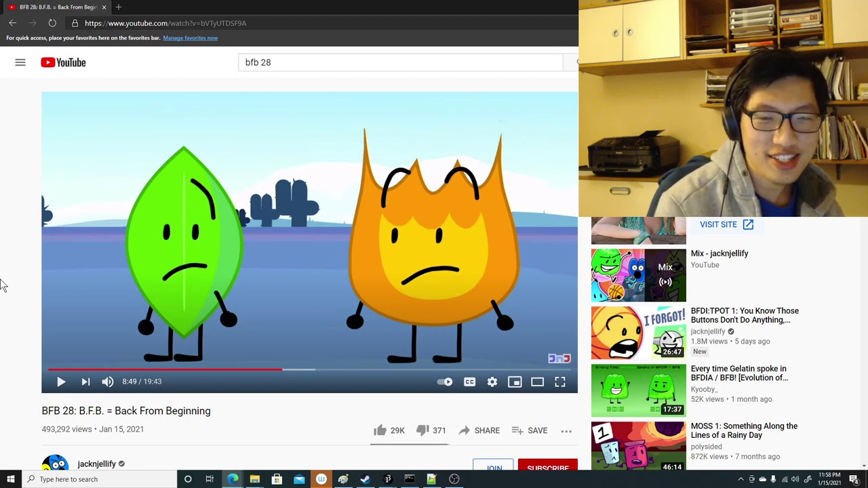
Task: Open the BFDI:TPOT 1 video title
Action: point(745,315)
